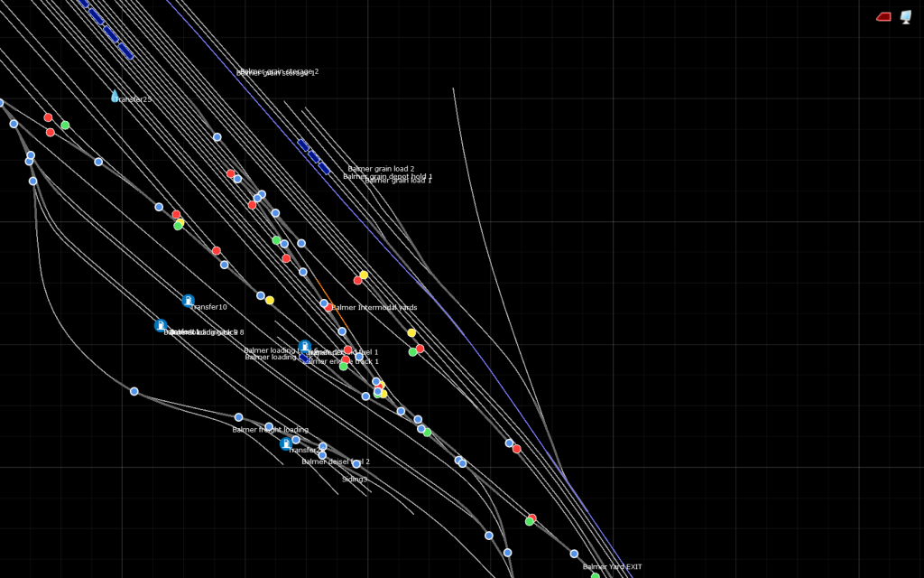924x578 pixels.
Task: Click the Balmer grain load 2 label
Action: pyautogui.click(x=381, y=168)
